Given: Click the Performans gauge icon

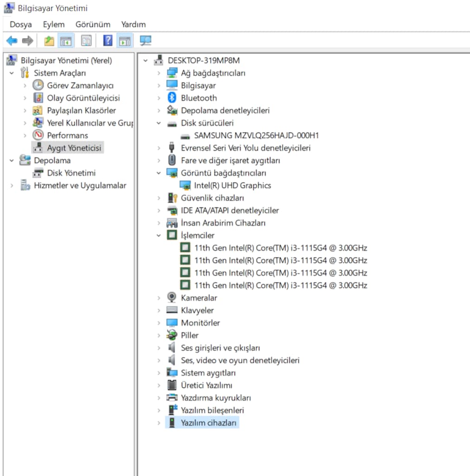Looking at the screenshot, I should (38, 135).
